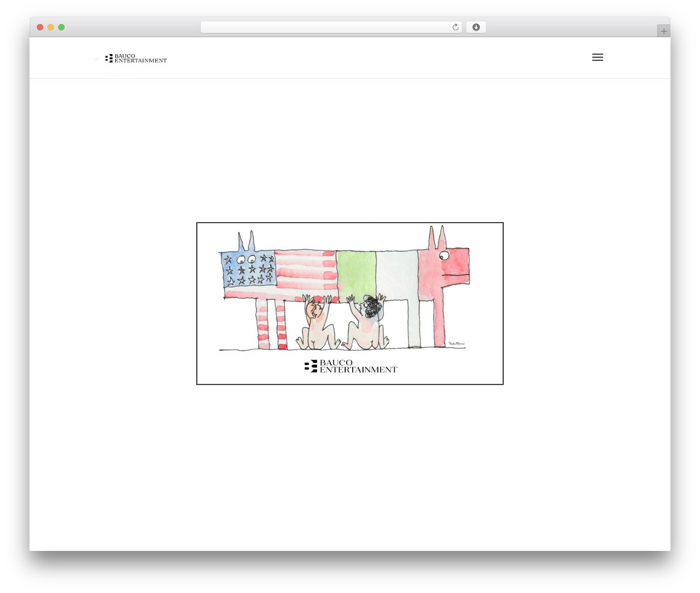The image size is (700, 593).
Task: Open the hamburger navigation menu
Action: (597, 57)
